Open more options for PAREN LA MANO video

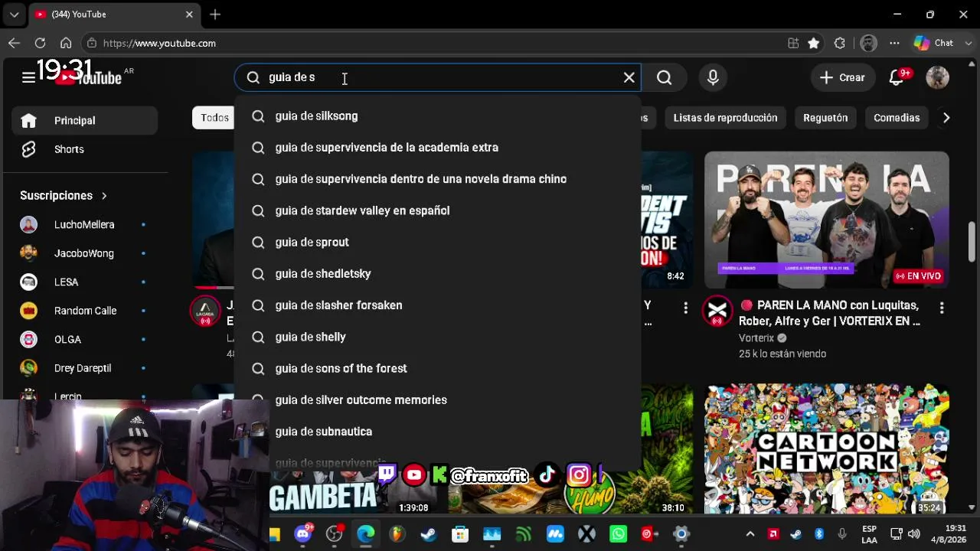click(942, 308)
